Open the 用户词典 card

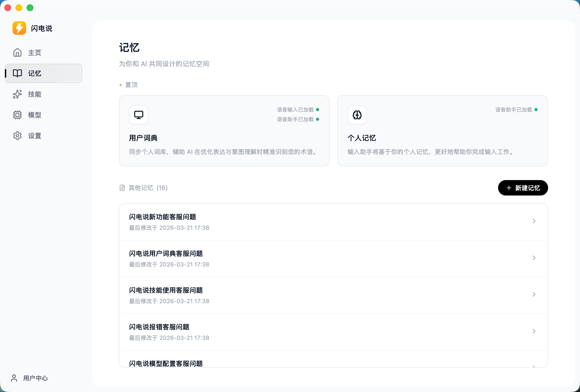(x=224, y=131)
